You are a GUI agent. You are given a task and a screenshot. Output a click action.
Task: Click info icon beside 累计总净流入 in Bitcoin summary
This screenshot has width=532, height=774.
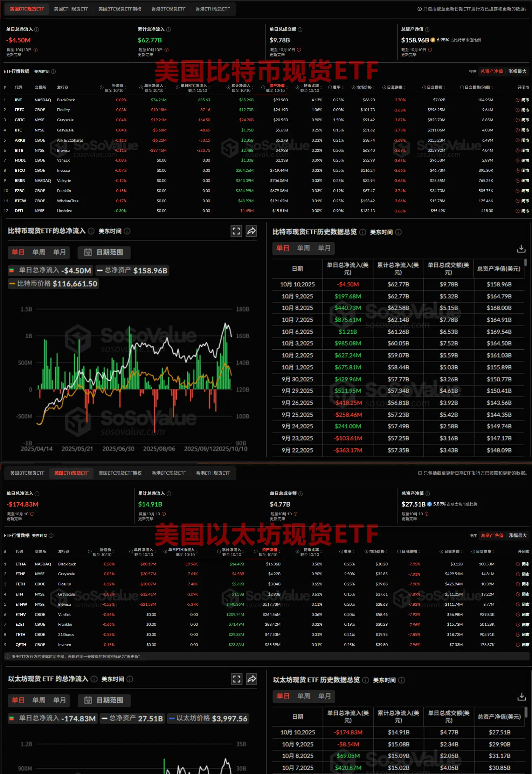point(168,29)
